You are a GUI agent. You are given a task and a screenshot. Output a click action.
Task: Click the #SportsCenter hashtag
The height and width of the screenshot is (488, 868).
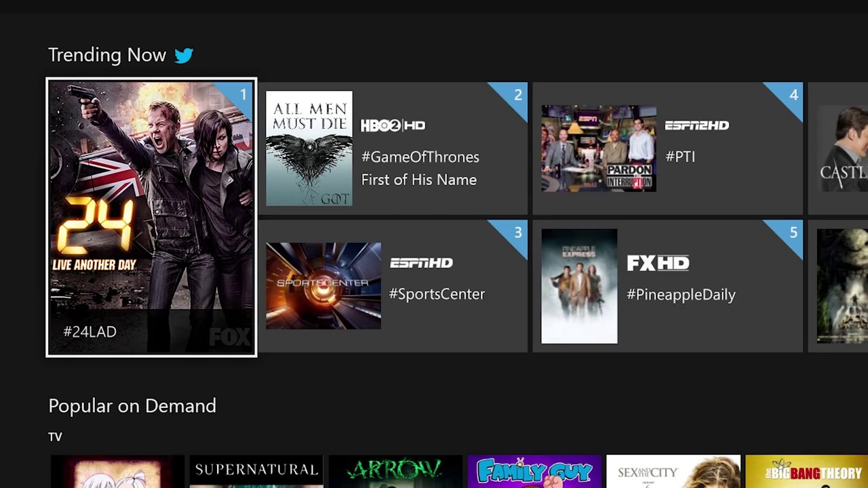click(x=437, y=294)
